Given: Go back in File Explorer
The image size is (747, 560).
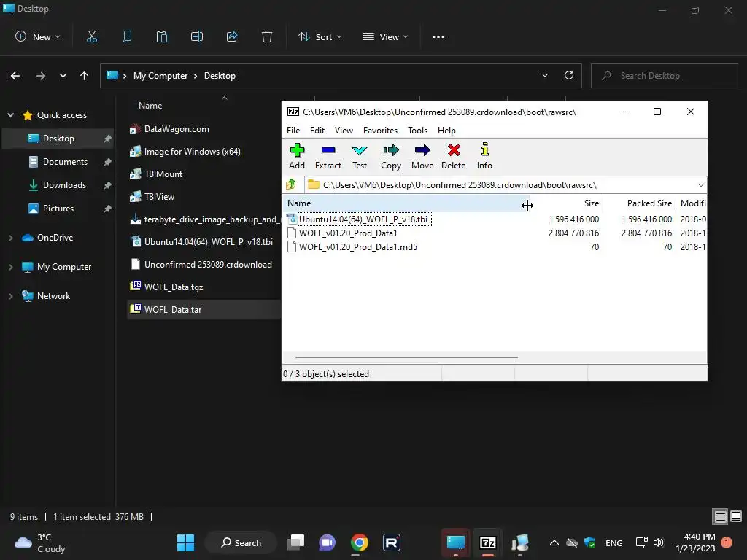Looking at the screenshot, I should tap(15, 76).
